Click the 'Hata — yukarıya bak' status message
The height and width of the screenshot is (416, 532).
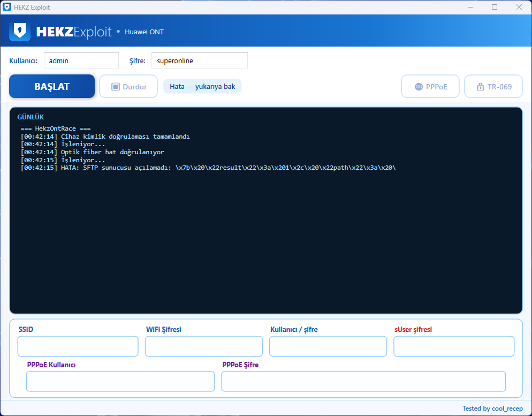[x=202, y=87]
